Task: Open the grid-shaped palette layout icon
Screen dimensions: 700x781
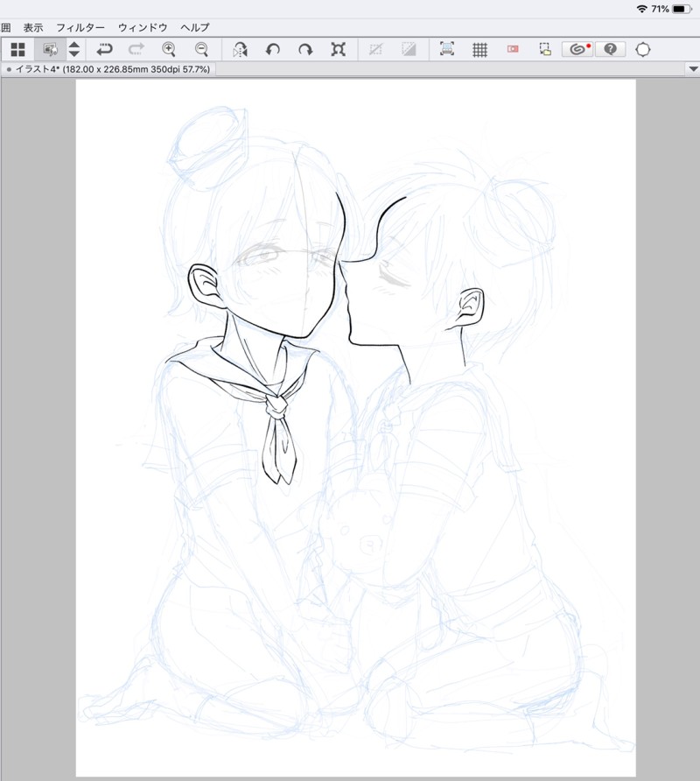Action: 17,49
